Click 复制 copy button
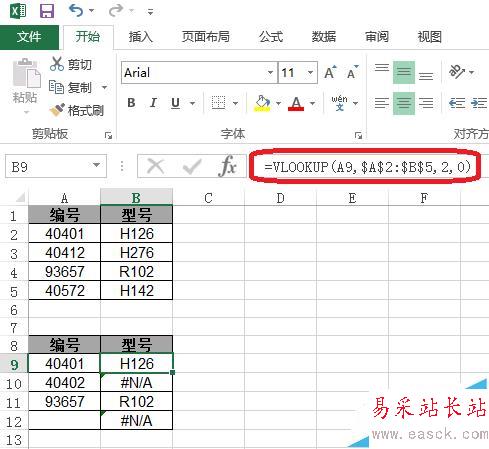 point(70,87)
